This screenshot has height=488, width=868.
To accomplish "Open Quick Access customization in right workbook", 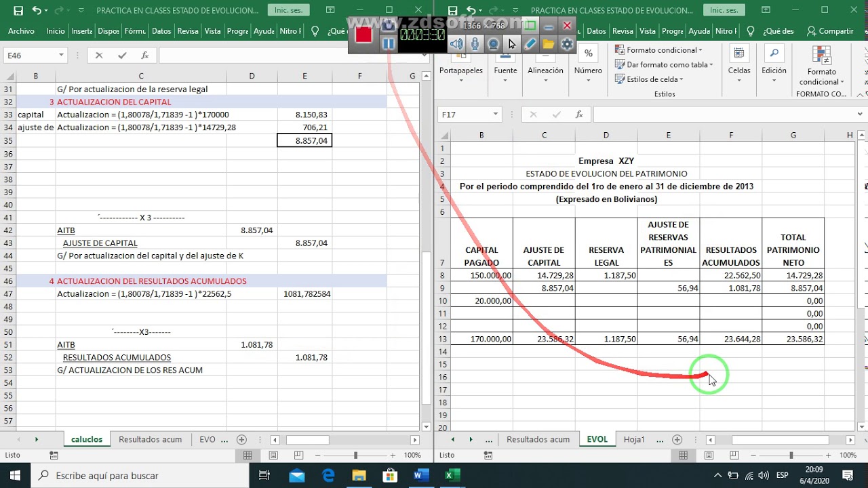I will click(515, 11).
